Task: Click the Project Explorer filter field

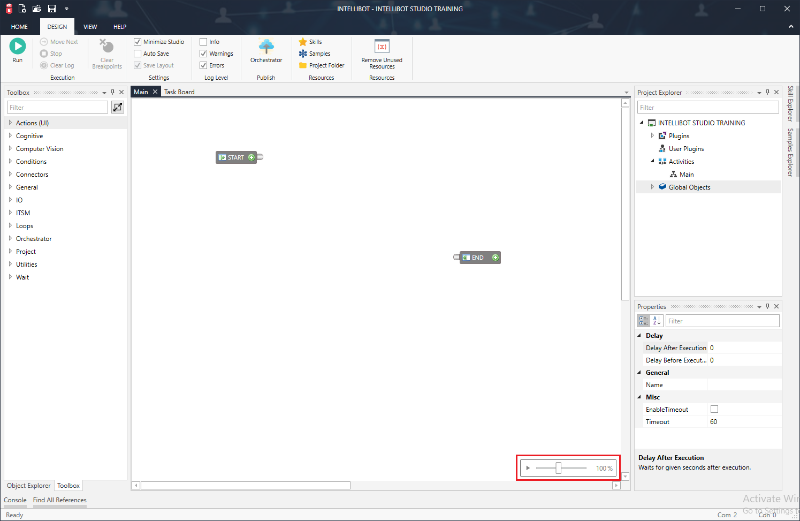Action: pyautogui.click(x=707, y=107)
